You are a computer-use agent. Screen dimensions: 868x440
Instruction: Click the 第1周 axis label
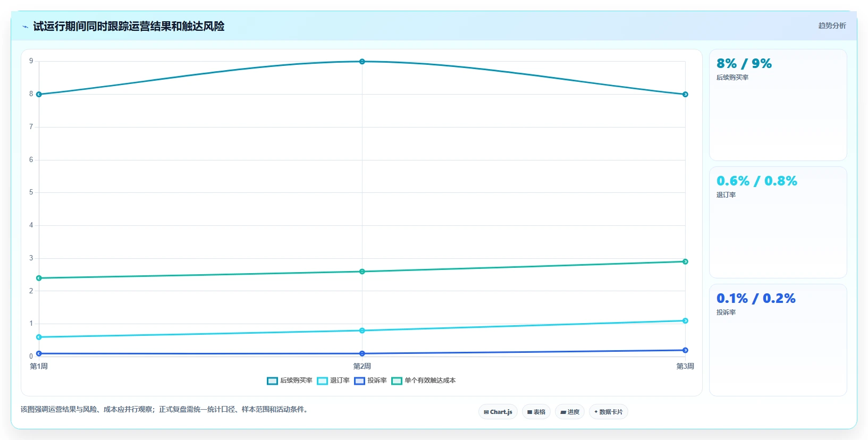coord(39,366)
